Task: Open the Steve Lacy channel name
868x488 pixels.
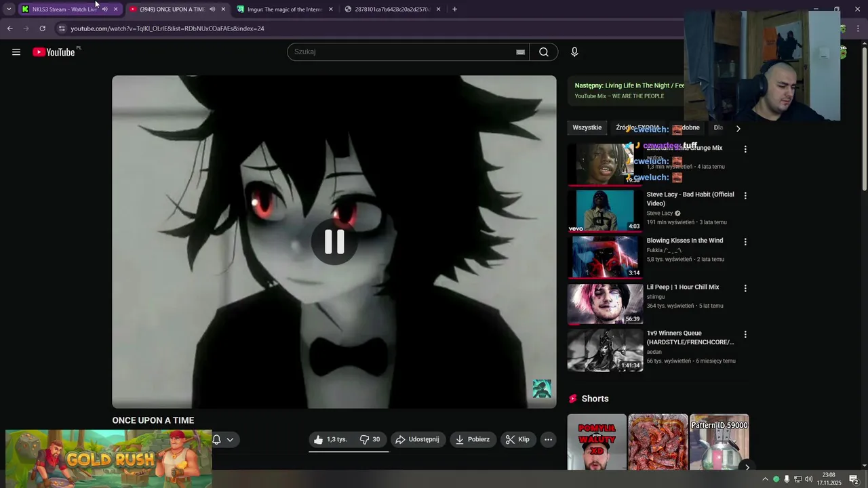Action: [x=660, y=213]
